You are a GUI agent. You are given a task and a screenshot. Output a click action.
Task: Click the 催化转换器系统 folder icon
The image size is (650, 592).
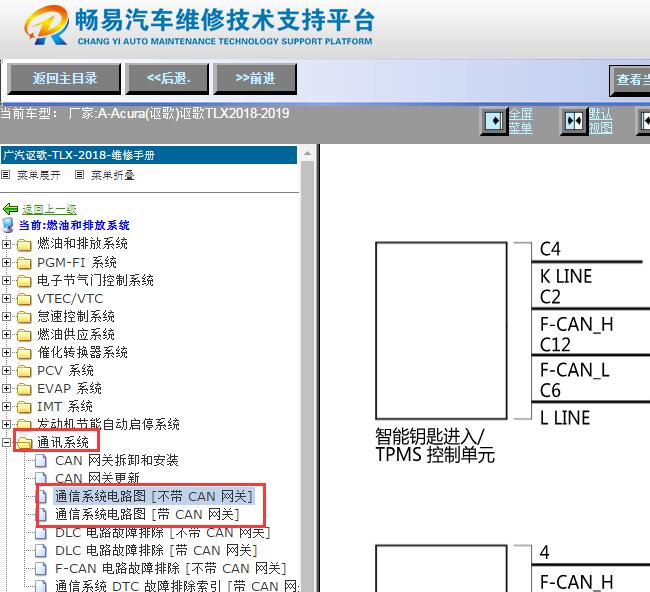pos(24,353)
